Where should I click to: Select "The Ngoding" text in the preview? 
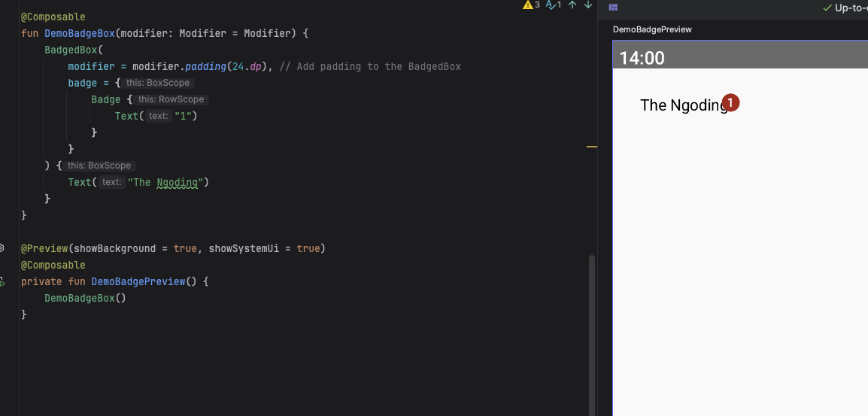(x=681, y=105)
